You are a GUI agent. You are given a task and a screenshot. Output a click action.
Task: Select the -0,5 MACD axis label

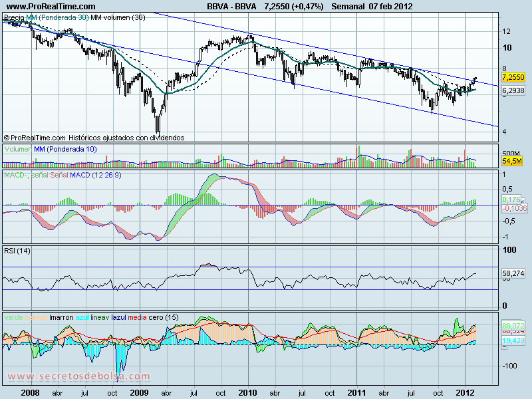(509, 221)
